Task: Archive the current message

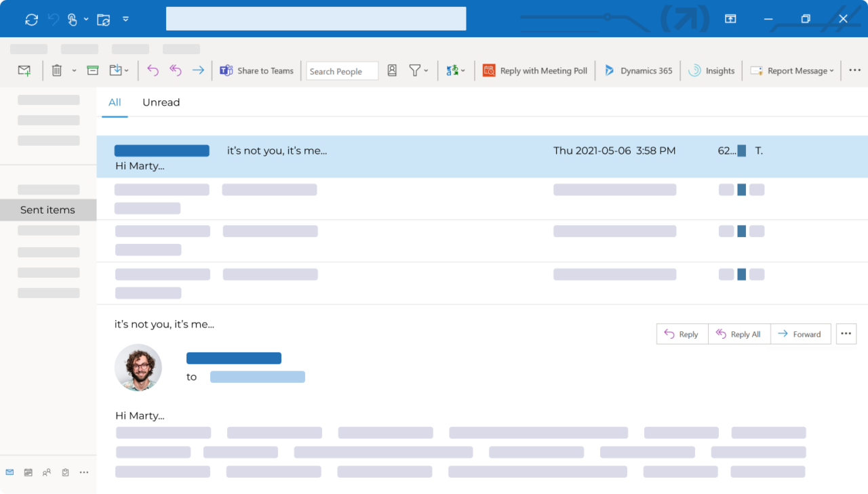Action: [93, 70]
